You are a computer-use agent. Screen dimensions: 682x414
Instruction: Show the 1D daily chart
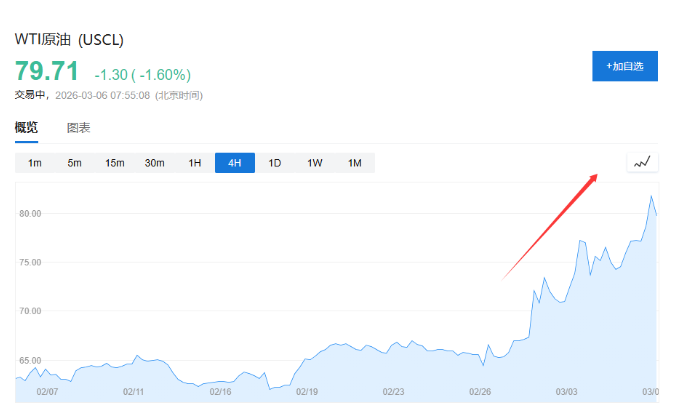coord(275,163)
